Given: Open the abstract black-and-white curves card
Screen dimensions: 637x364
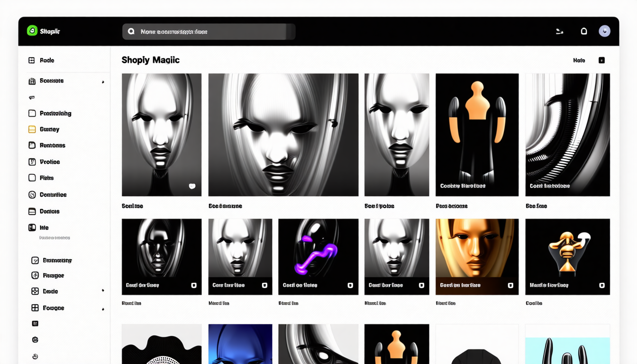Looking at the screenshot, I should coord(567,135).
